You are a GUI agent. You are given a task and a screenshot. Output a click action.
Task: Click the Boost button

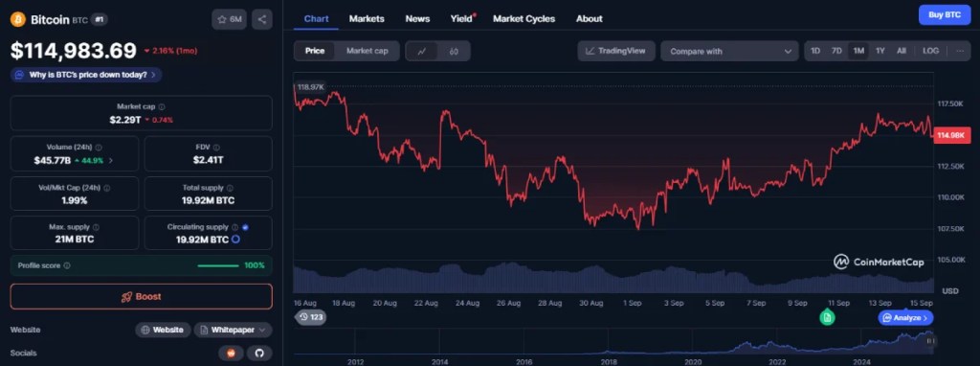pos(142,297)
